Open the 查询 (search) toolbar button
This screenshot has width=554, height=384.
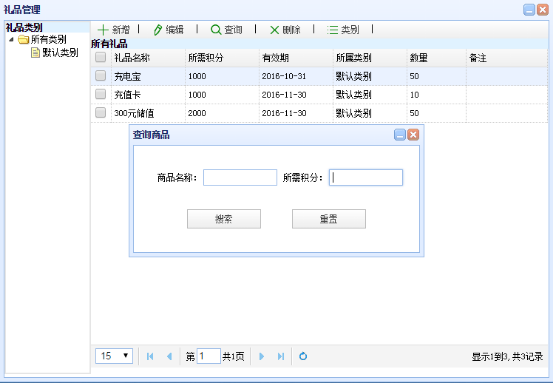226,30
